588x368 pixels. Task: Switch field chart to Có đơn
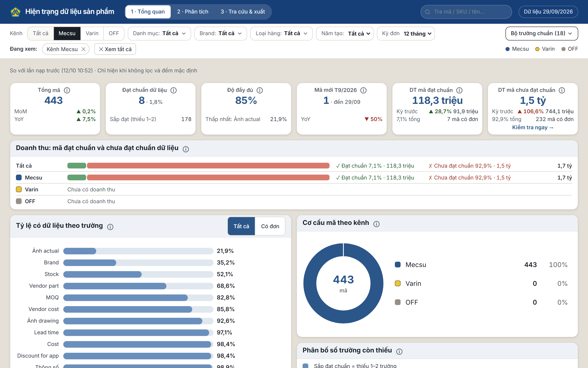270,226
